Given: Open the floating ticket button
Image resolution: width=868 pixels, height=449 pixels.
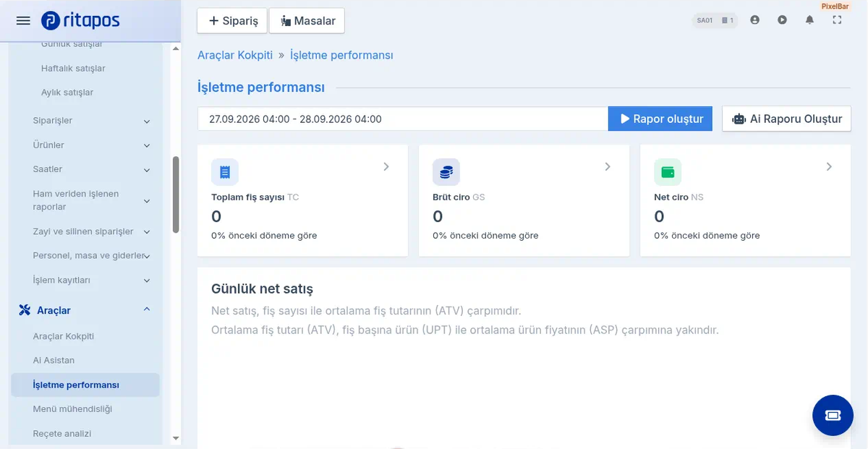Looking at the screenshot, I should (833, 415).
